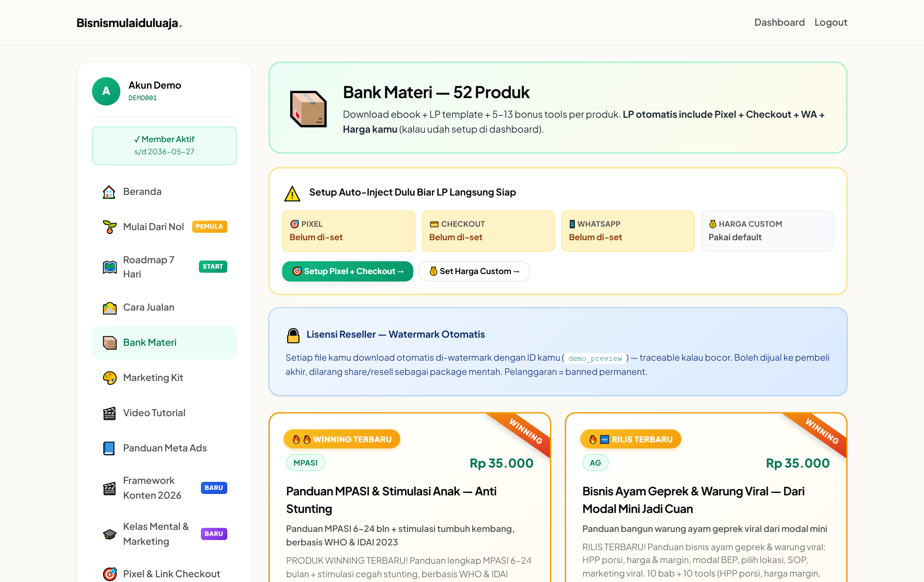Open Video Tutorial page

(164, 413)
